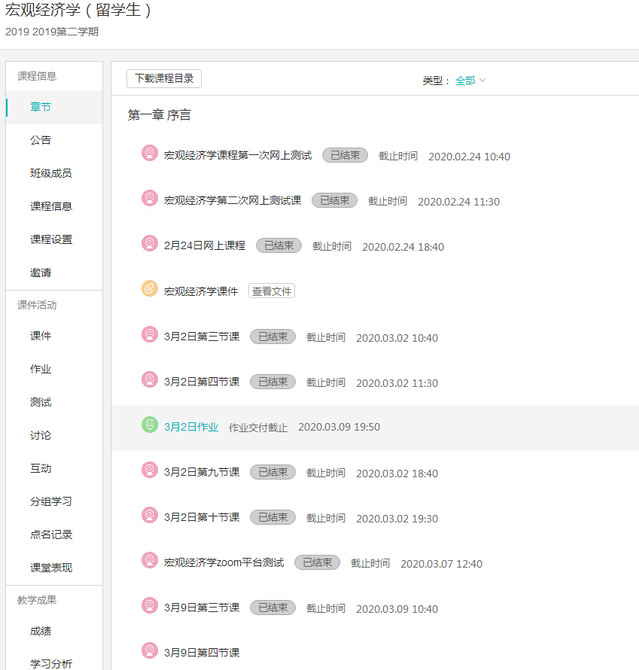Viewport: 639px width, 670px height.
Task: Select 测试 under 课件活动
Action: point(41,402)
